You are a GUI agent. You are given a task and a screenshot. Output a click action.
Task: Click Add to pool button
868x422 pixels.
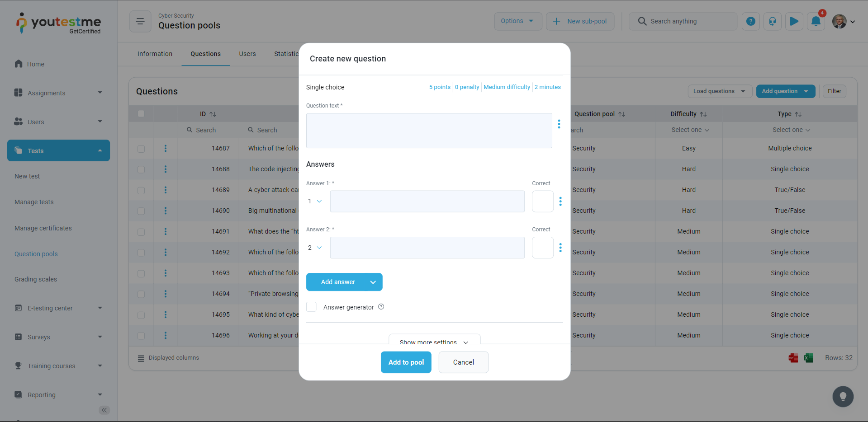(406, 362)
